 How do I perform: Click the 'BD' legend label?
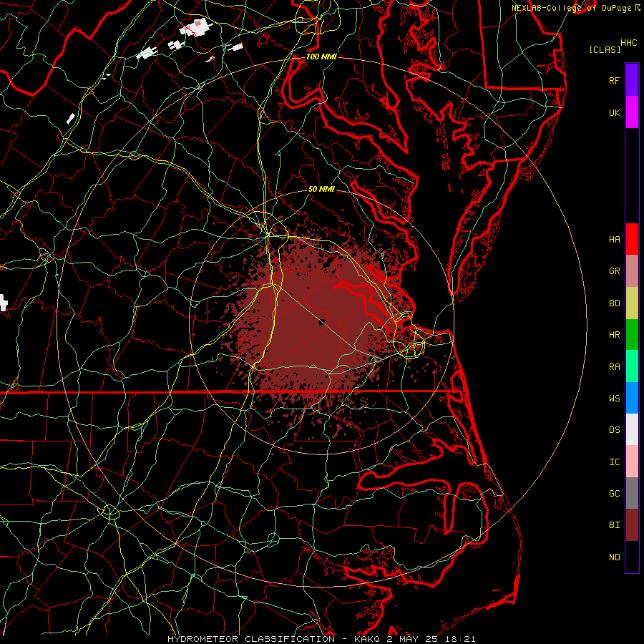coord(614,303)
